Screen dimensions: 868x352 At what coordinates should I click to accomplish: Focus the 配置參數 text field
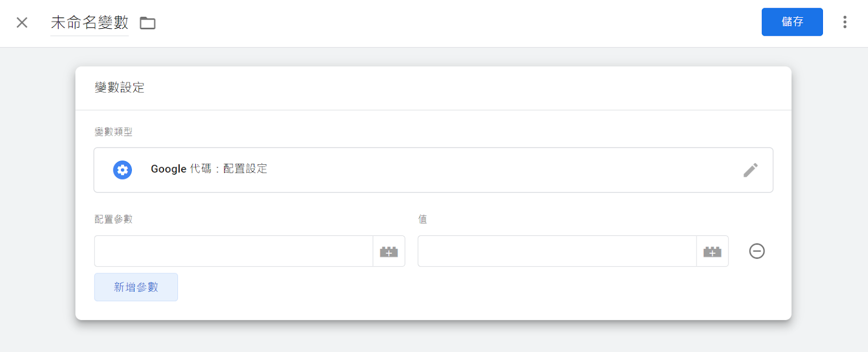point(234,251)
